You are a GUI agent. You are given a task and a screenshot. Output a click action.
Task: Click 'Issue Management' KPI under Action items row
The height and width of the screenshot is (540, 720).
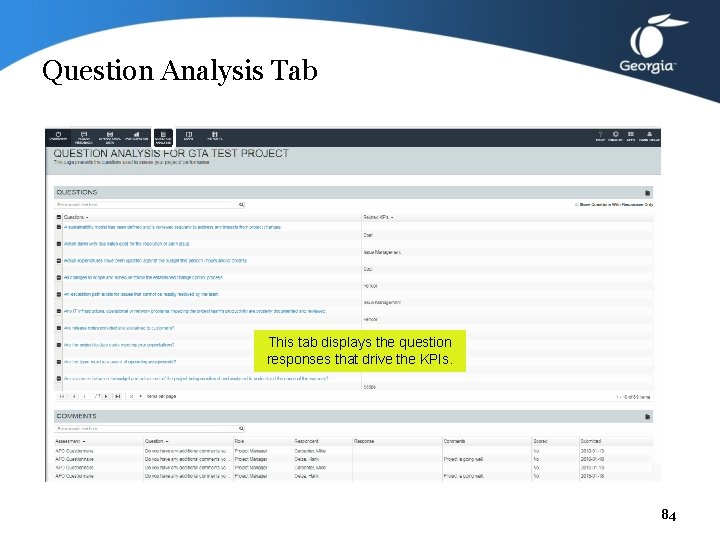[x=382, y=252]
